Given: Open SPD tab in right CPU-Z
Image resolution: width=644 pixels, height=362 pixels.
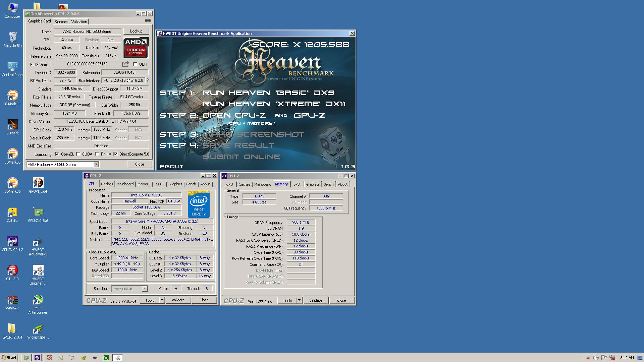Looking at the screenshot, I should (297, 184).
